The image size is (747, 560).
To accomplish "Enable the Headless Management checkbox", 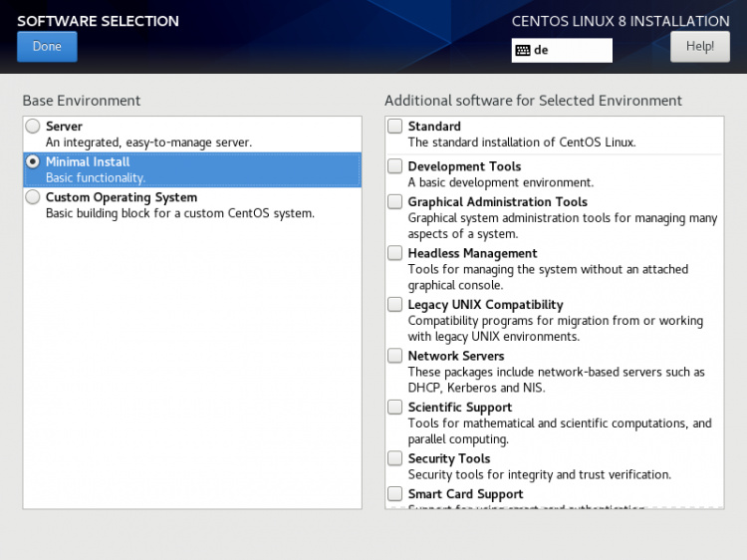I will coord(395,253).
